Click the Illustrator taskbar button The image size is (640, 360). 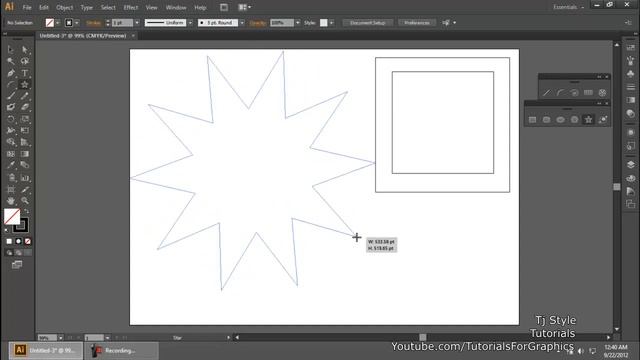(46, 351)
